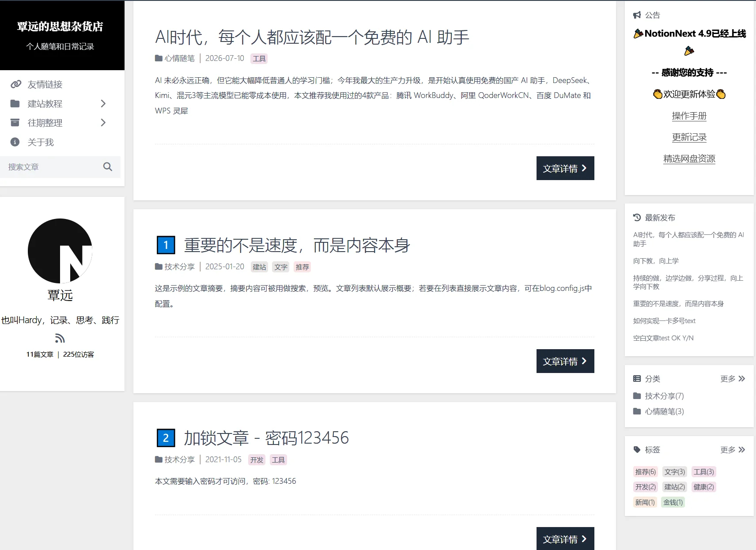756x550 pixels.
Task: Open article AI时代 每个人都应该配一个免费的 AI 助手
Action: tap(312, 37)
